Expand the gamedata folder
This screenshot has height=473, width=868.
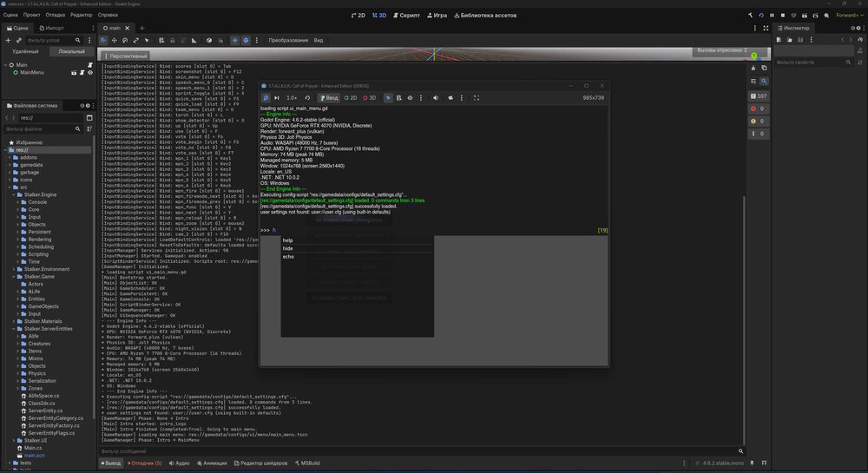point(10,165)
